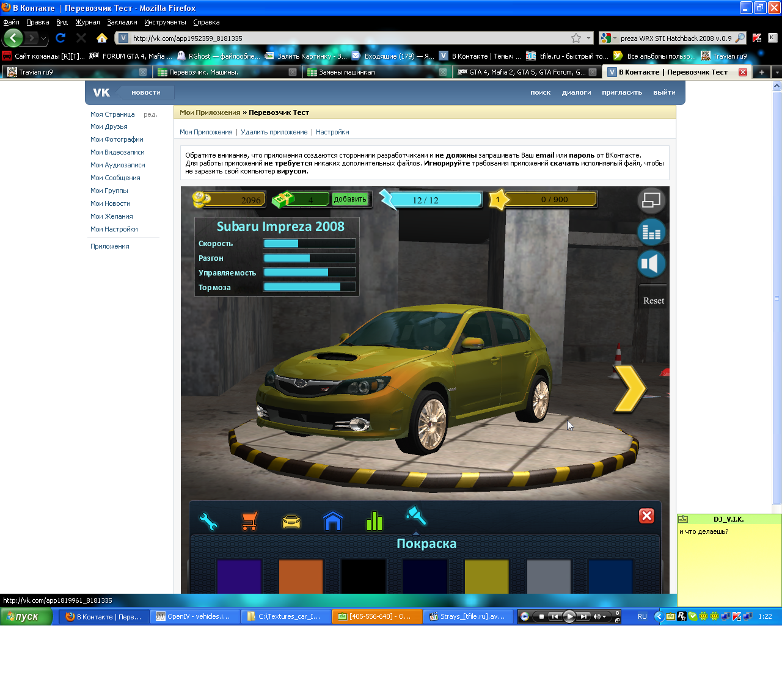Stop playback in taskbar media player
Viewport: 782px width, 700px height.
(x=541, y=616)
